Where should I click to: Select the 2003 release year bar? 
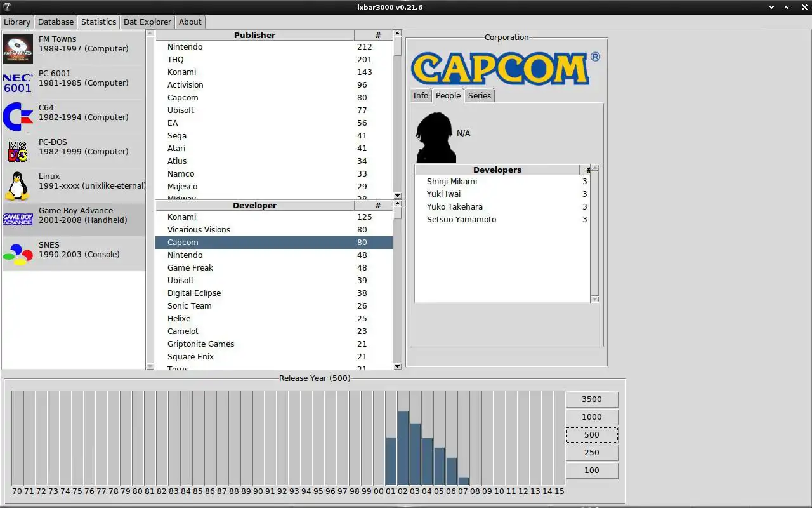pyautogui.click(x=416, y=455)
